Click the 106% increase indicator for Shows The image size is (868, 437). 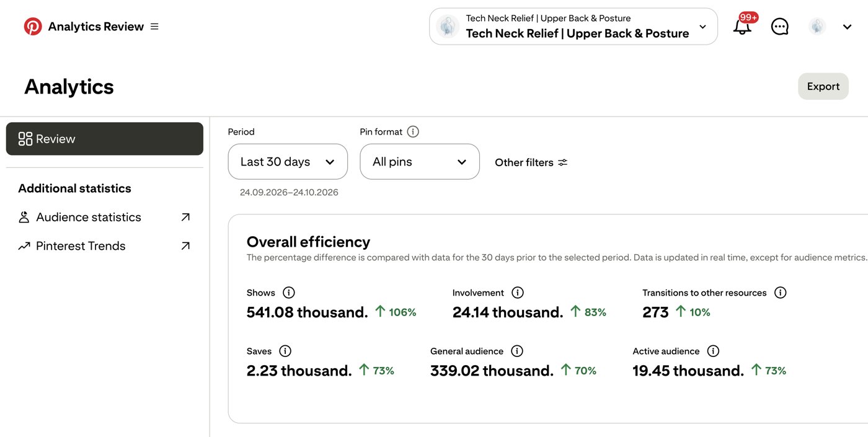point(396,312)
